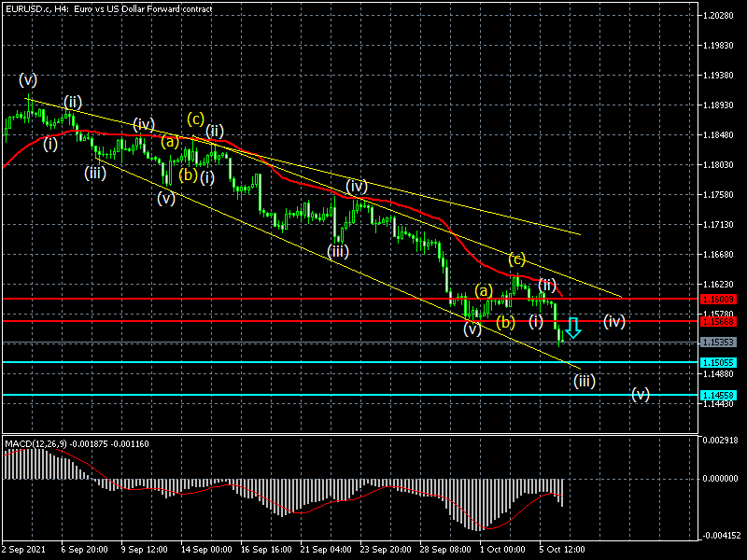Screen dimensions: 747x560
Task: Select the yellow (c) label near 1 Oct
Action: [x=516, y=258]
